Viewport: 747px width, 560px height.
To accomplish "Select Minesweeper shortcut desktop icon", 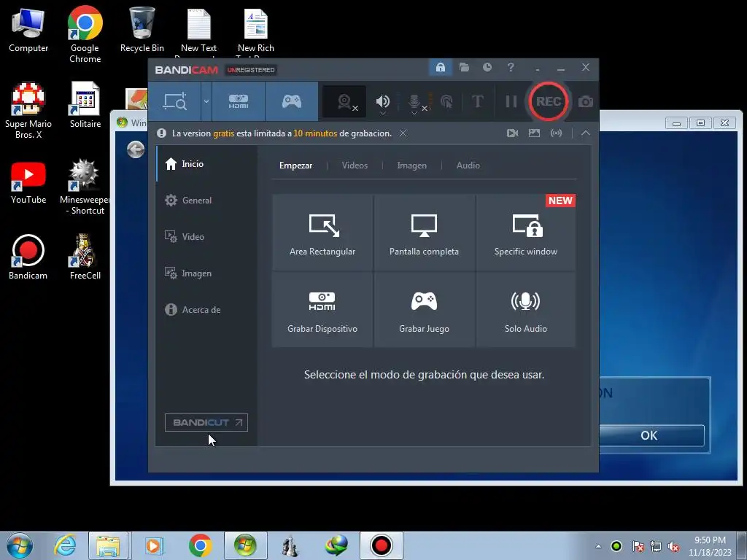I will 85,187.
